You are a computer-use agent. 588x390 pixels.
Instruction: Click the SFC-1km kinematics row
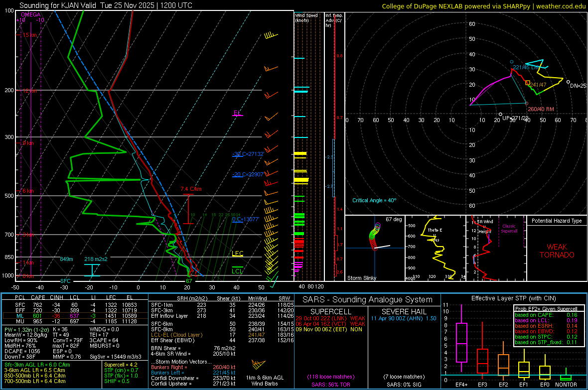[x=222, y=305]
